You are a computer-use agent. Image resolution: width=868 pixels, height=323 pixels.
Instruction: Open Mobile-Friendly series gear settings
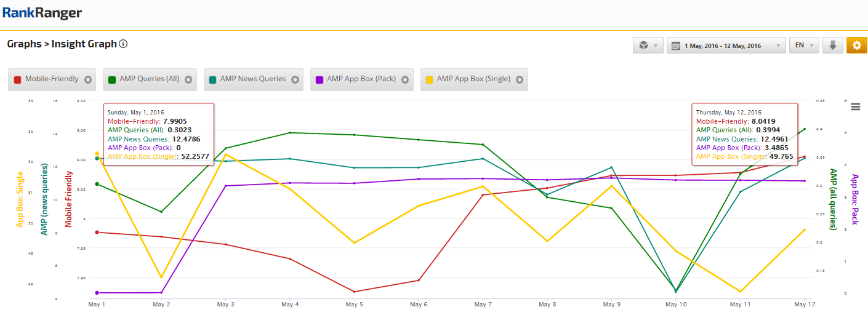tap(88, 79)
